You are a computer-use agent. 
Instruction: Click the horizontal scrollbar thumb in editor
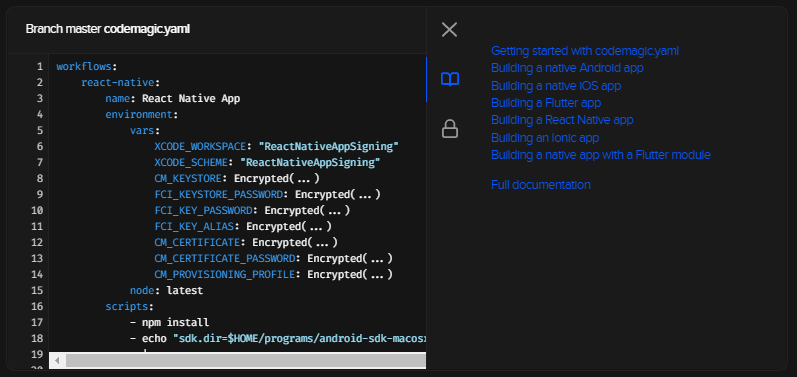(246, 361)
